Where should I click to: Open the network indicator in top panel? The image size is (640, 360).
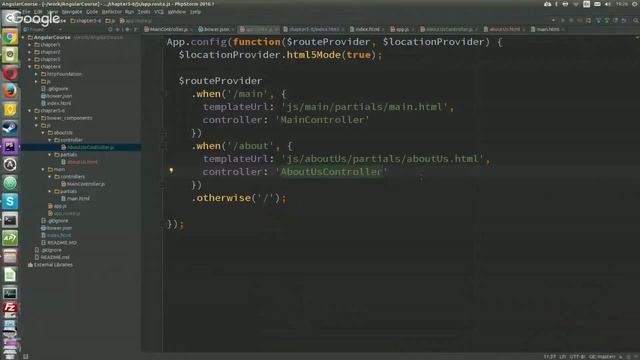[576, 4]
